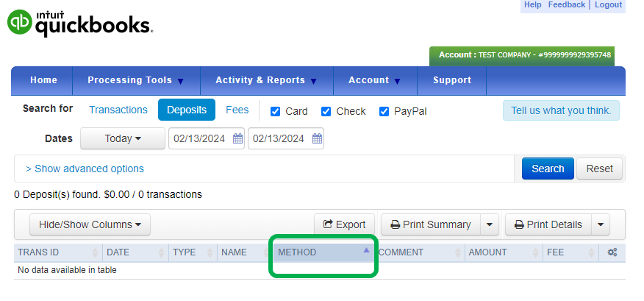
Task: Open the Feedback link
Action: click(x=566, y=5)
